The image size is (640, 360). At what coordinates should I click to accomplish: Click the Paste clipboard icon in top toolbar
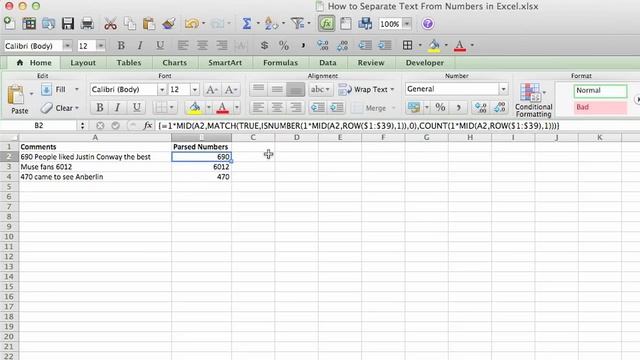pyautogui.click(x=149, y=24)
